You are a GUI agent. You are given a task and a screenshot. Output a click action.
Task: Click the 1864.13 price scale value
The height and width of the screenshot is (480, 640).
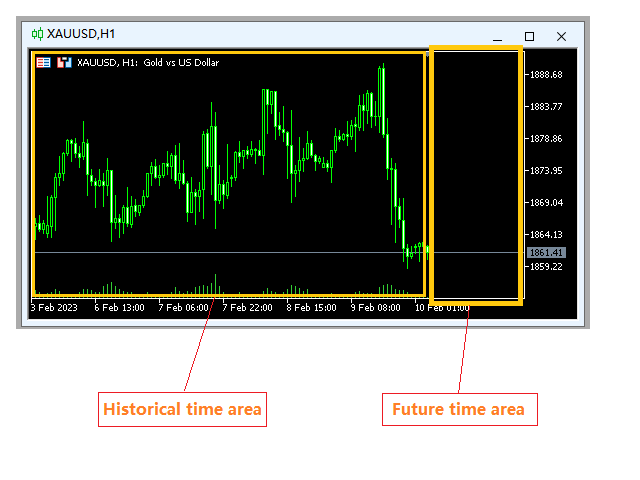pyautogui.click(x=546, y=235)
